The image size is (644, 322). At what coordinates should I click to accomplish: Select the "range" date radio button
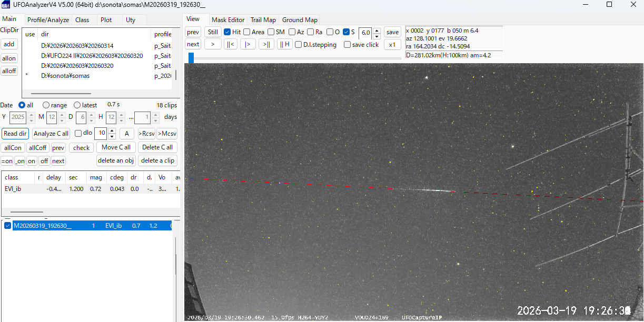(x=46, y=105)
